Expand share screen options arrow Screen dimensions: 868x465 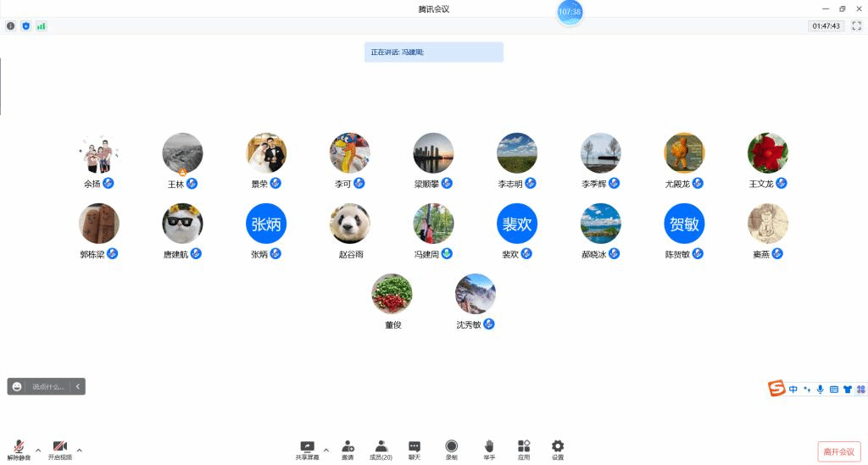pos(326,450)
